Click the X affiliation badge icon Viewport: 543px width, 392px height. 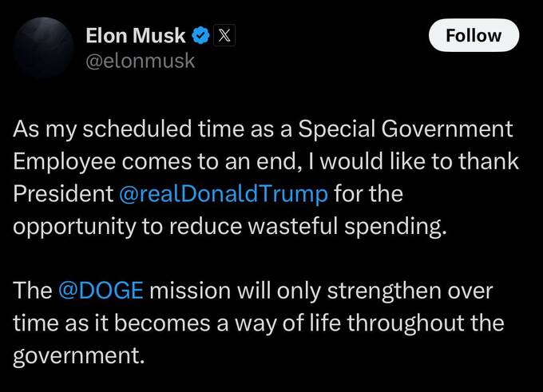(223, 36)
